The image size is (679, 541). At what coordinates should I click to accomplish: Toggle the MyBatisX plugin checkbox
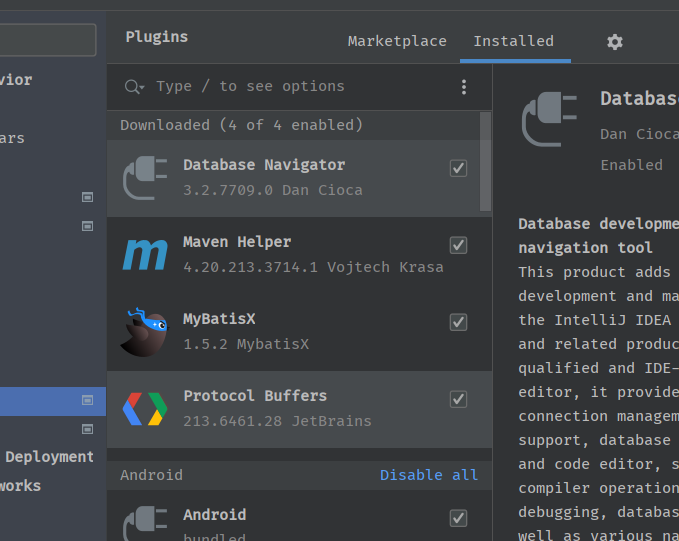coord(458,322)
